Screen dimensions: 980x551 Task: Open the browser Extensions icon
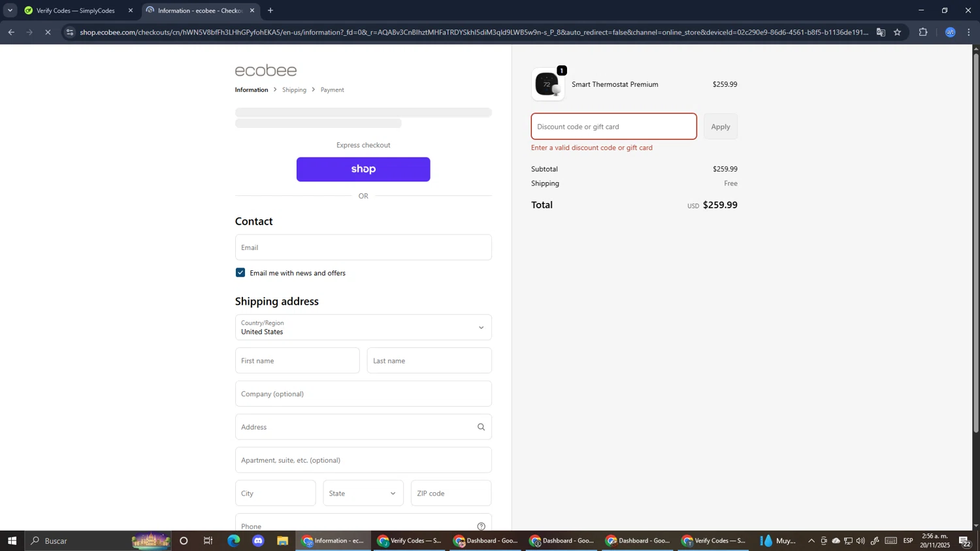[923, 32]
